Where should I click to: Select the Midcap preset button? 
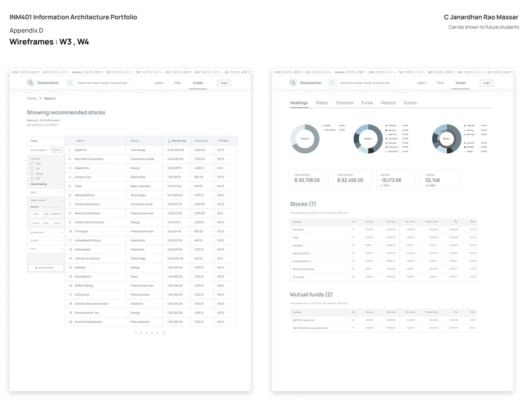coord(46,223)
